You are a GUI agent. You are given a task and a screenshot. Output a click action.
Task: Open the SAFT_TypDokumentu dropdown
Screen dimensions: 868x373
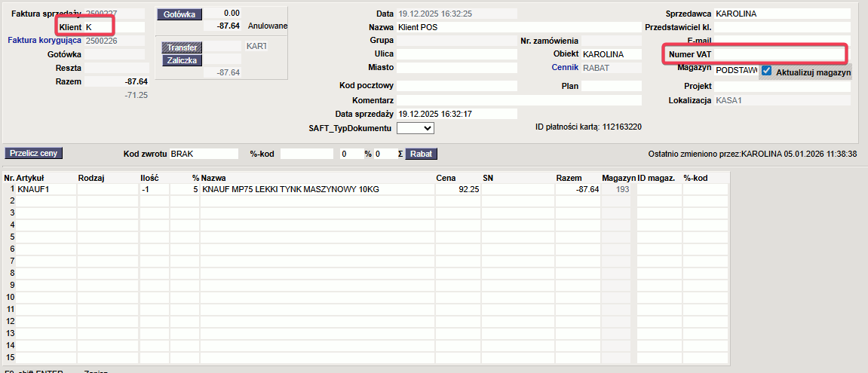click(416, 128)
